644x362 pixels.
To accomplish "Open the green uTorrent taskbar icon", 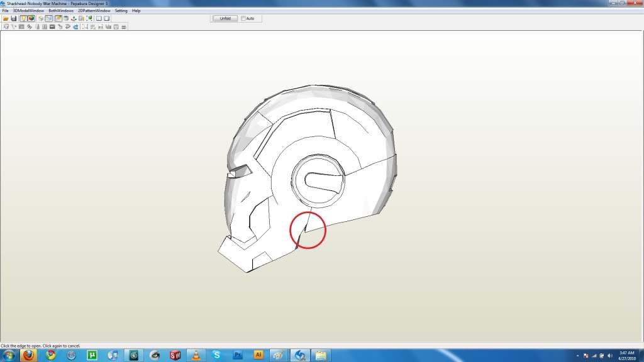I will pos(92,355).
